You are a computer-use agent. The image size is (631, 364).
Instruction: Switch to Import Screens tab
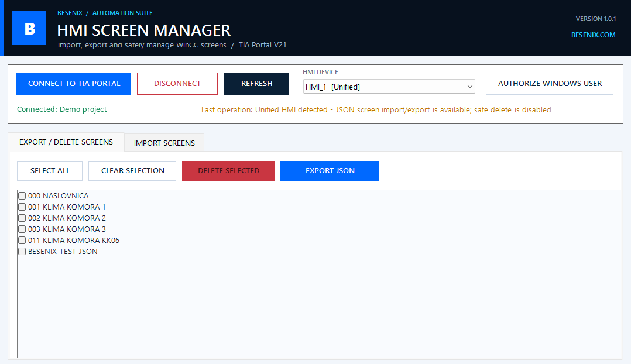pos(164,143)
